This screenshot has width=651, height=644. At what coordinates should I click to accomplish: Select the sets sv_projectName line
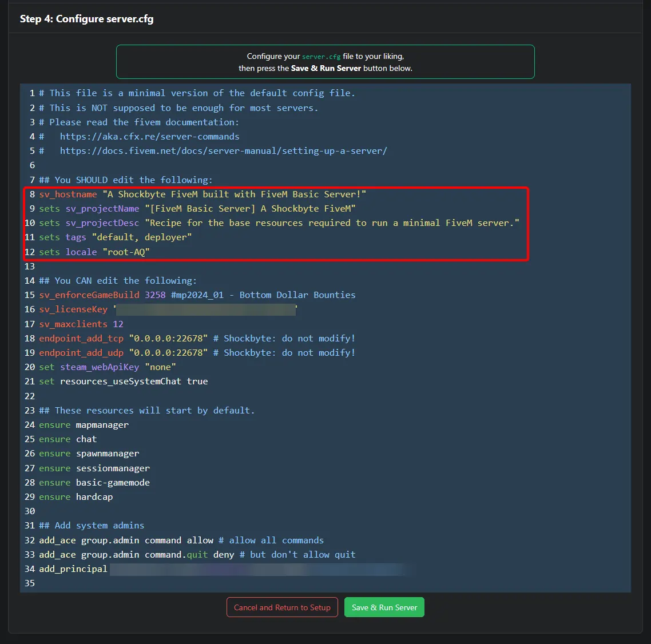click(x=197, y=208)
